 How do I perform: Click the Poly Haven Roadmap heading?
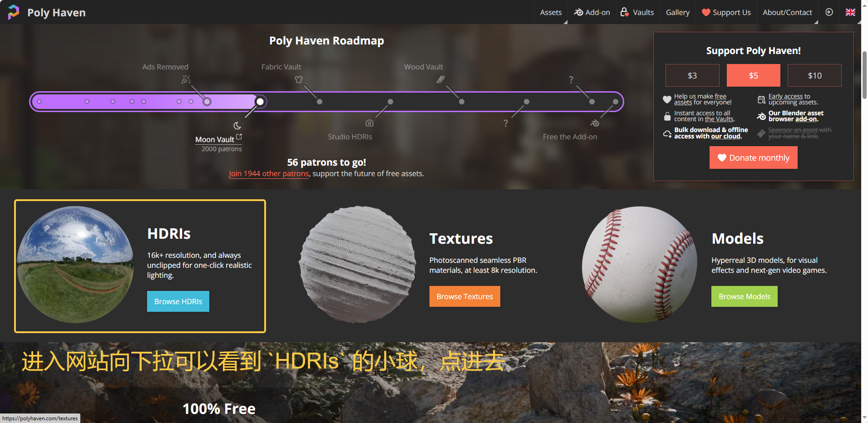pyautogui.click(x=326, y=41)
